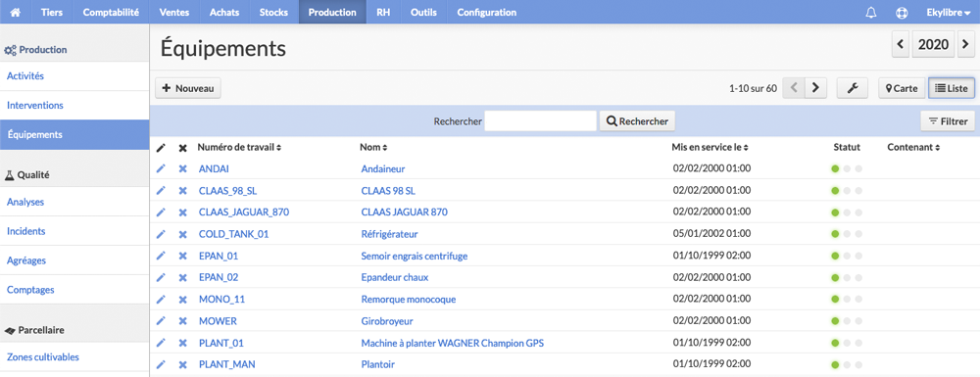This screenshot has height=377, width=980.
Task: Open the Ekylibre user dropdown
Action: pos(948,13)
